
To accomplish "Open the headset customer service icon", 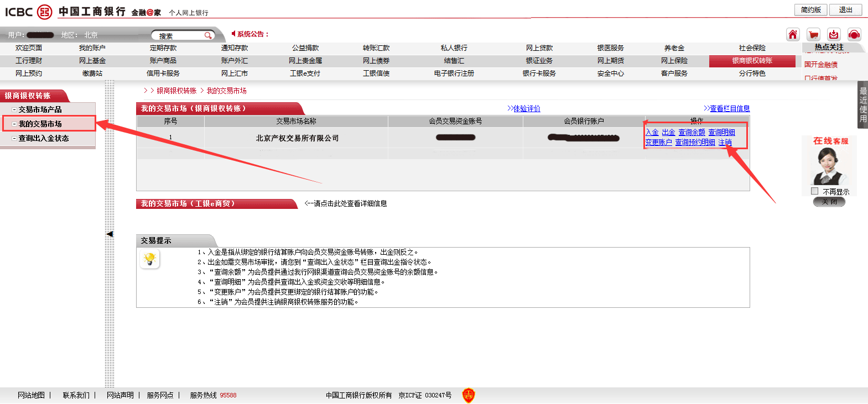I will tap(854, 35).
